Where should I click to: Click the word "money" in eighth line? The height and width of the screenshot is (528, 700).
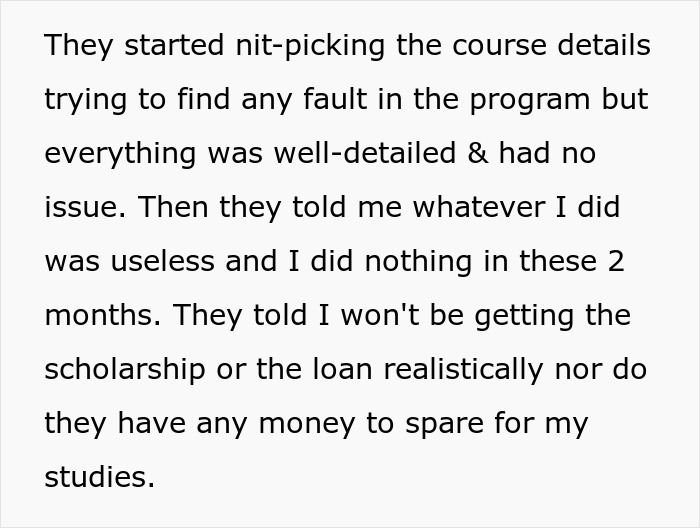coord(307,425)
